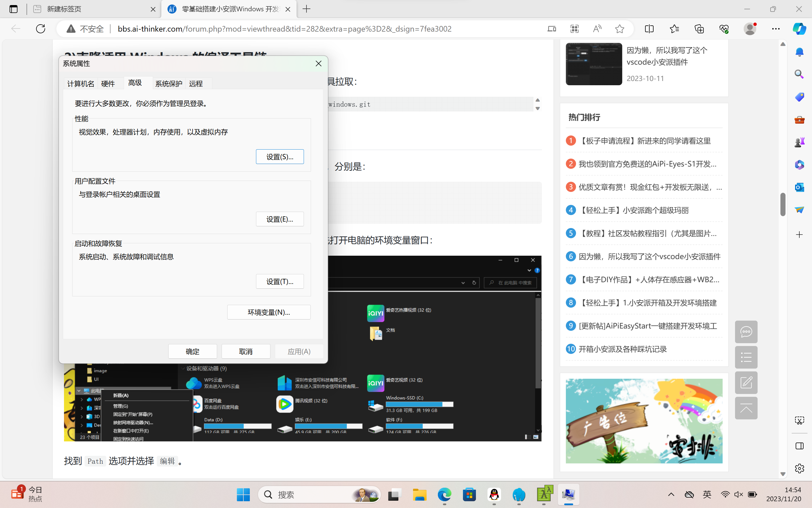
Task: Open Browser essentials heart icon
Action: [724, 29]
